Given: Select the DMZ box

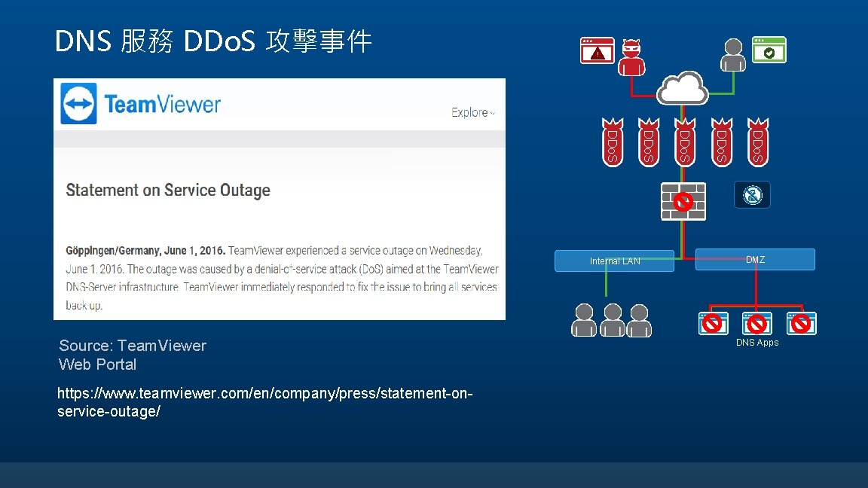Looking at the screenshot, I should (x=755, y=260).
